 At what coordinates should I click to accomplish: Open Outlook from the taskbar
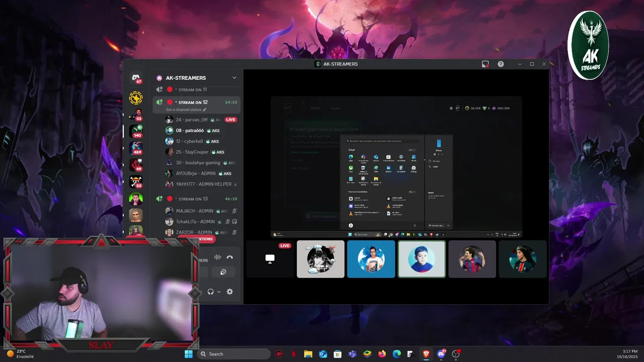(x=323, y=354)
